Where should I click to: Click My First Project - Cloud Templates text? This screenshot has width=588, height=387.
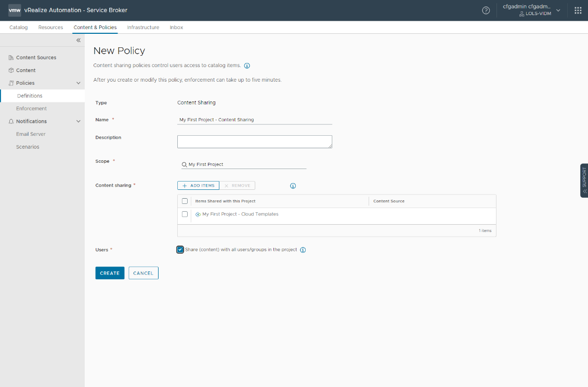[240, 214]
